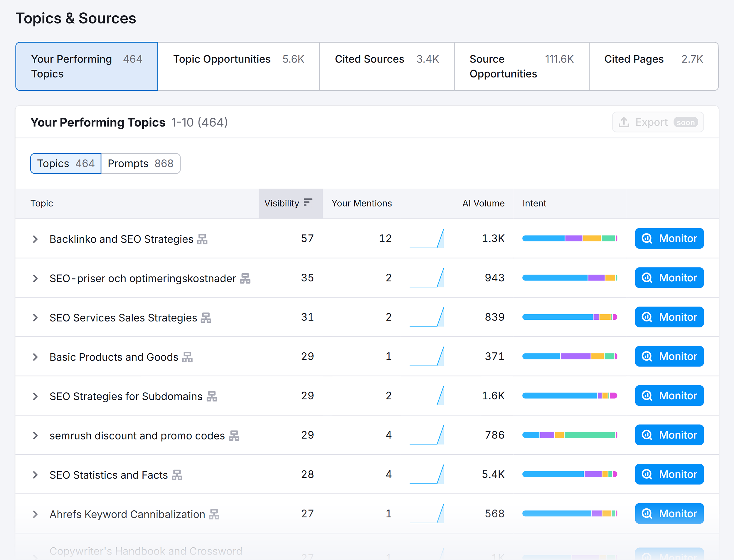Click the hierarchy icon next to SEO Strategies for Subdomains

[213, 396]
